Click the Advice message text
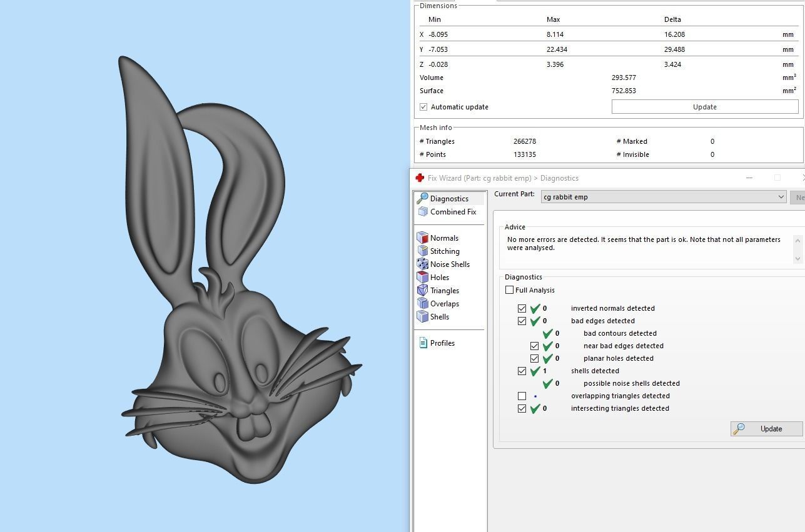The height and width of the screenshot is (532, 805). pyautogui.click(x=644, y=244)
